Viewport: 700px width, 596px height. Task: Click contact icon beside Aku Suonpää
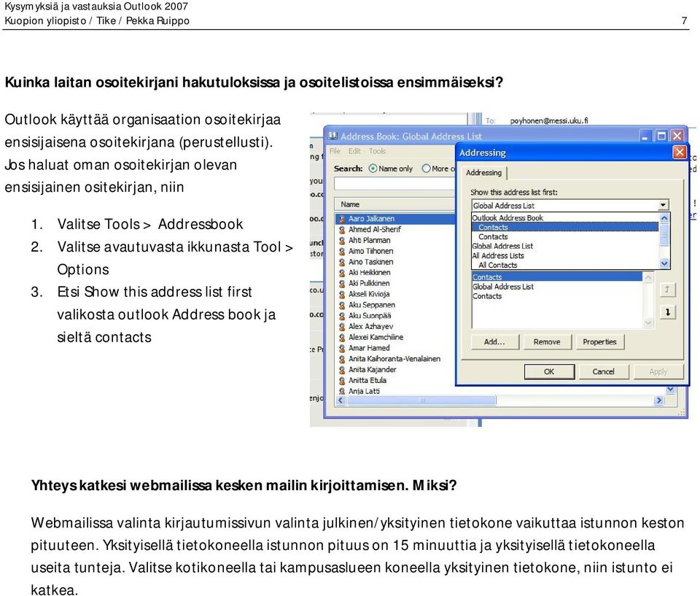[x=342, y=316]
